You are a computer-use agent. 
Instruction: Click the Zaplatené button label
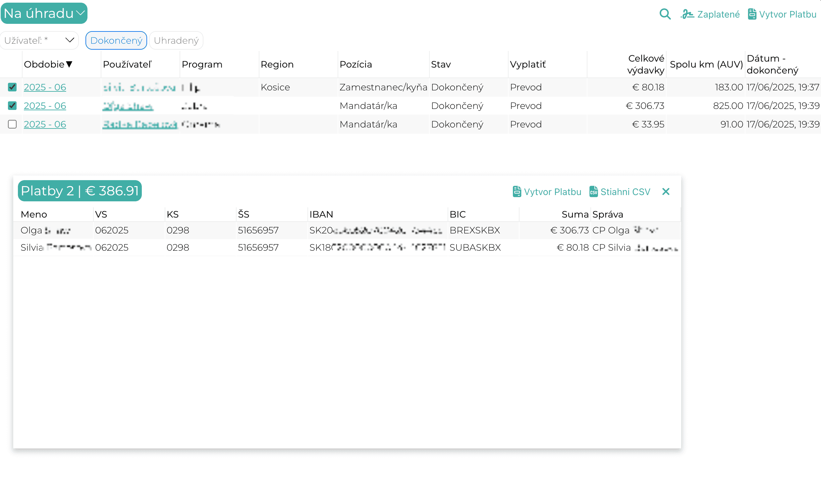pyautogui.click(x=718, y=14)
